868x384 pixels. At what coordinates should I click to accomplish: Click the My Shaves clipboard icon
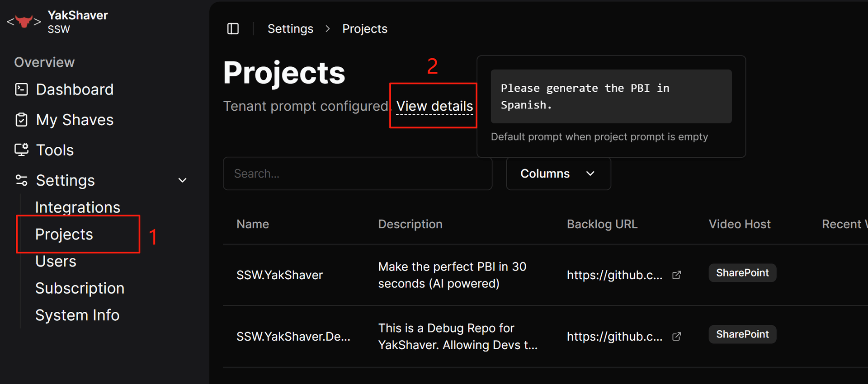coord(21,120)
